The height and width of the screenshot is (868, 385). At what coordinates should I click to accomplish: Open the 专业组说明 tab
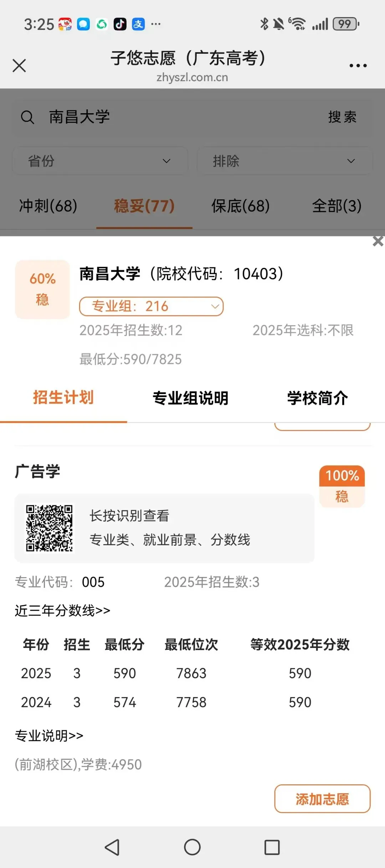coord(190,398)
